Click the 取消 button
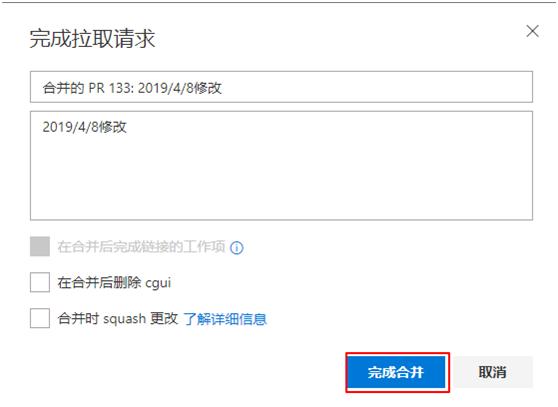The height and width of the screenshot is (407, 558). click(493, 372)
